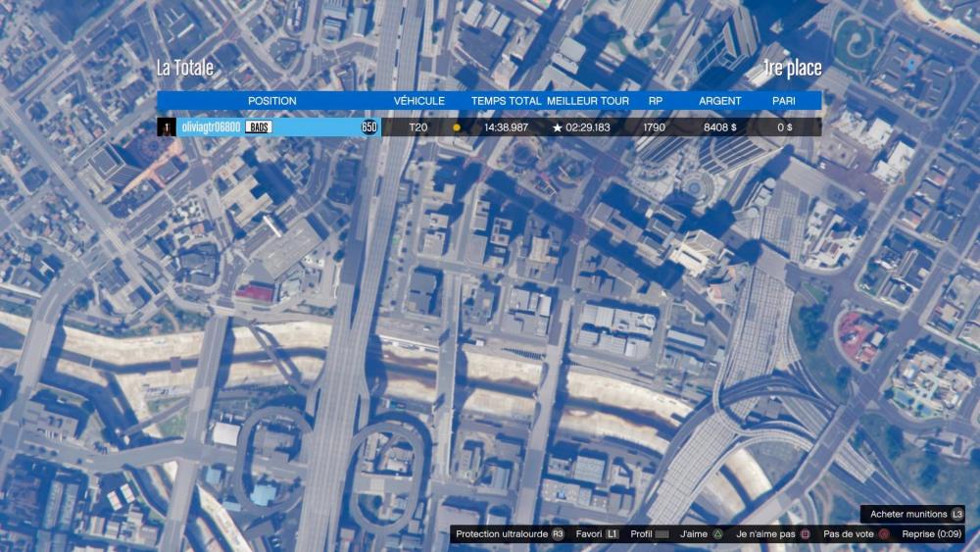The image size is (980, 552).
Task: Click the position number 1 box
Action: pos(167,127)
